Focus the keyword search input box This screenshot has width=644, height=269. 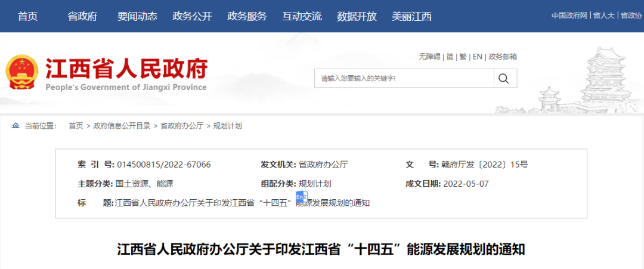(x=404, y=78)
